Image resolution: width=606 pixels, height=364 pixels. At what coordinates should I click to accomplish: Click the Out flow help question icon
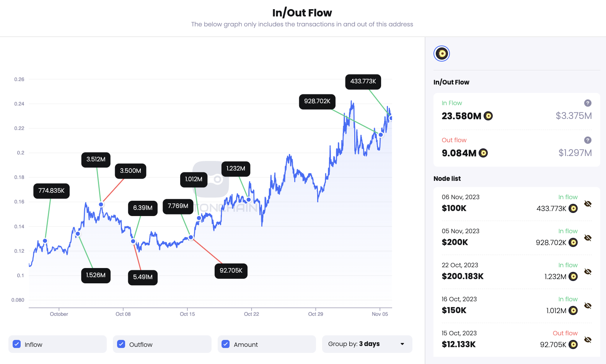[x=588, y=140]
